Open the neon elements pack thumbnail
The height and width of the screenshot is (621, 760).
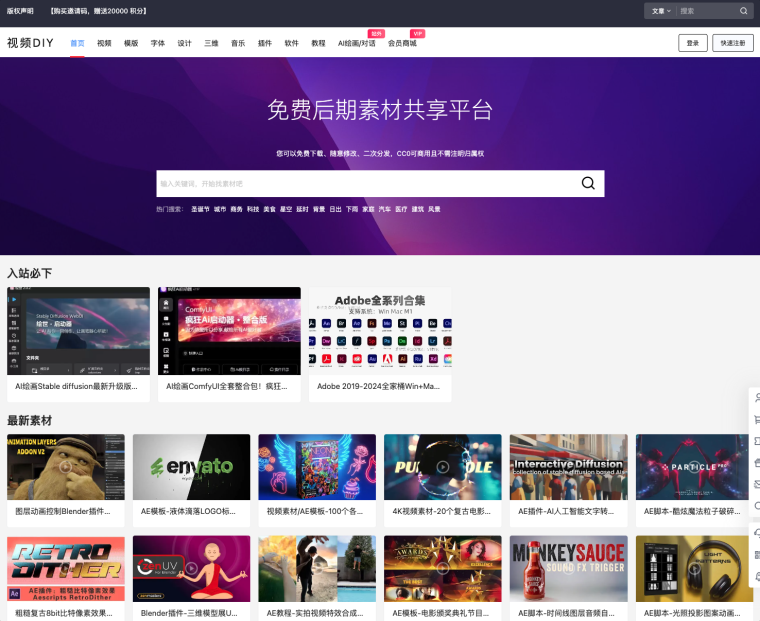point(317,467)
